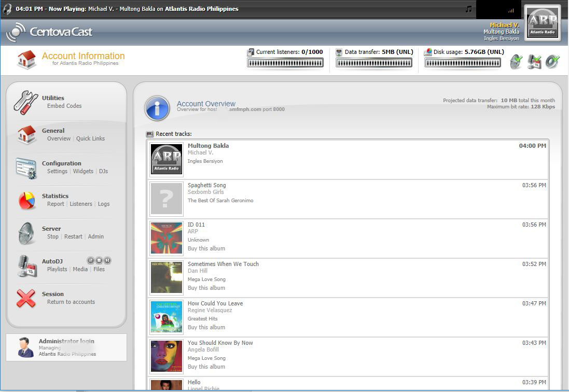Stop AutoDJ with the square stop control

point(99,260)
